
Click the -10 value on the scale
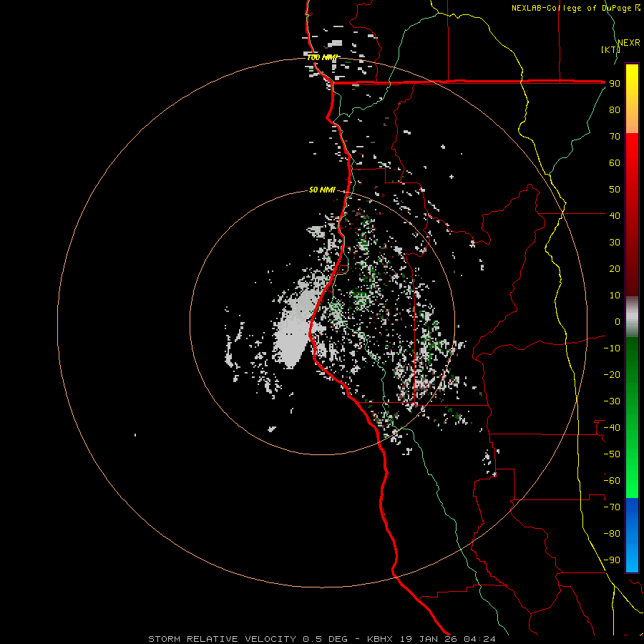[612, 348]
